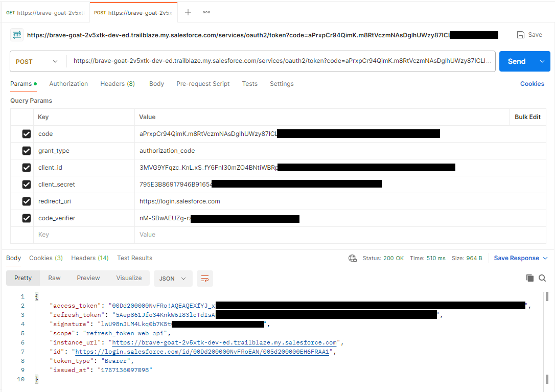Expand the Save Response dropdown chevron
The image size is (555, 392).
(x=545, y=258)
